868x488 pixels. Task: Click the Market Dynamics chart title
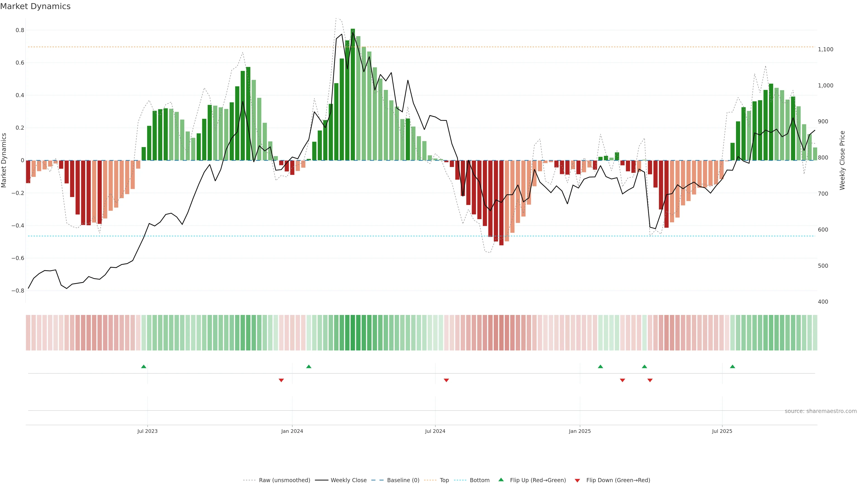point(35,6)
